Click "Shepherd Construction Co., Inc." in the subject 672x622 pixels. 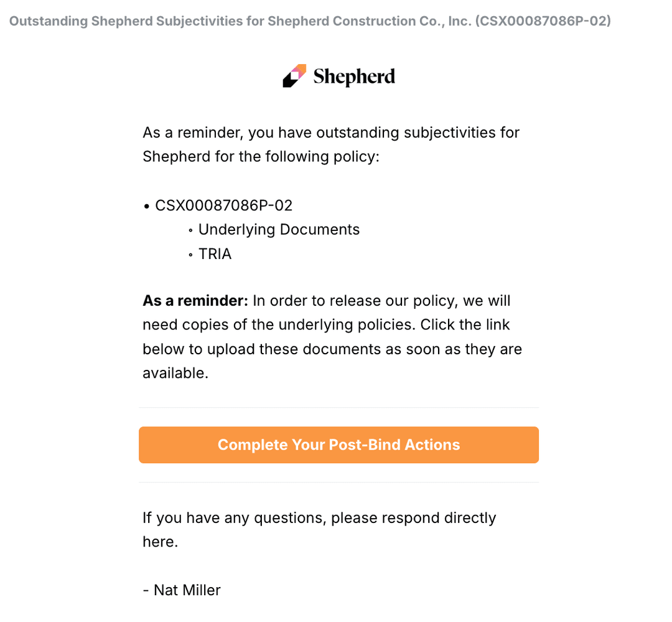(x=370, y=21)
